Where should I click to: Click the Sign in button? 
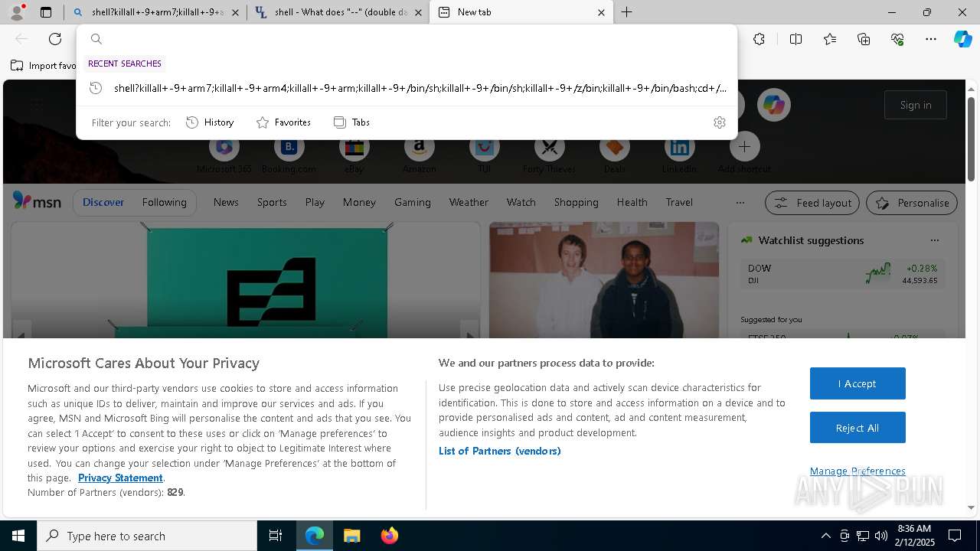tap(916, 105)
